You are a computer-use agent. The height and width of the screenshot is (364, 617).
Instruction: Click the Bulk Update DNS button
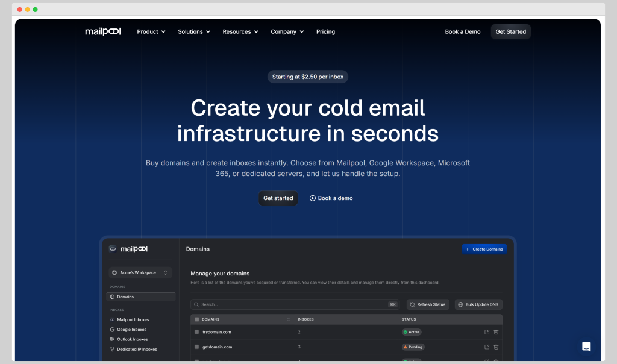(478, 304)
